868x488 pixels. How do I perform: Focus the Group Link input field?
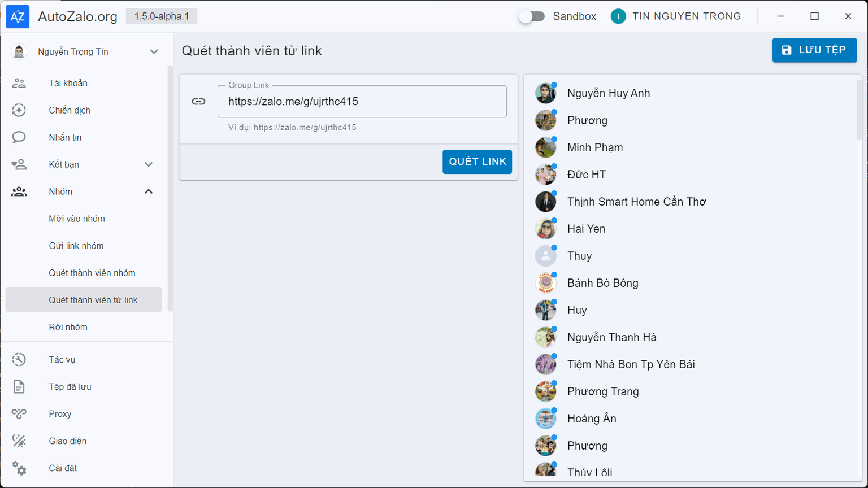[362, 102]
